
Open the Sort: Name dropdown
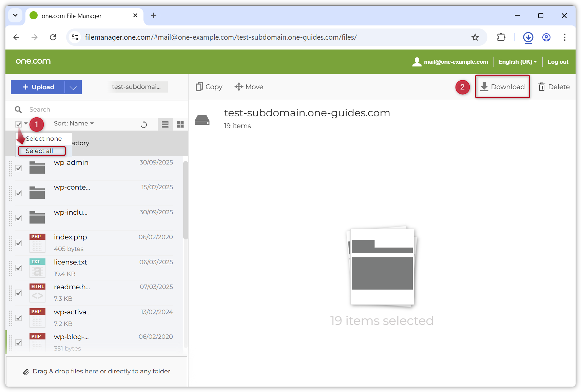click(73, 123)
